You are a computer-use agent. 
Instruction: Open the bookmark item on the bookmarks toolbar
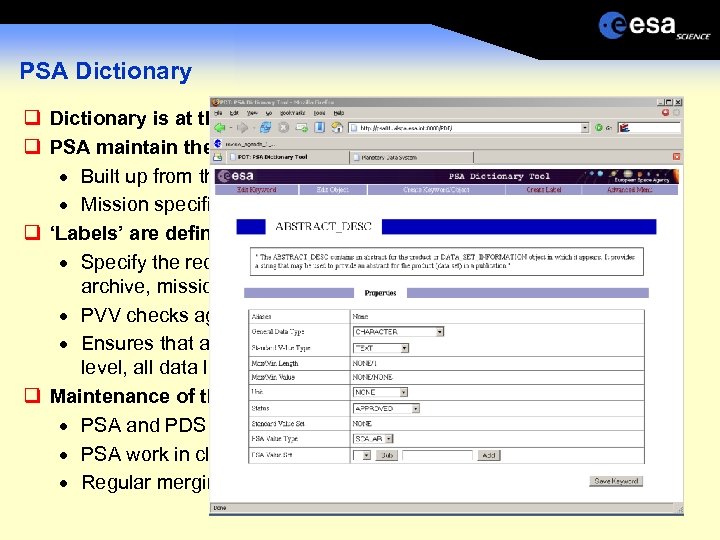point(246,144)
